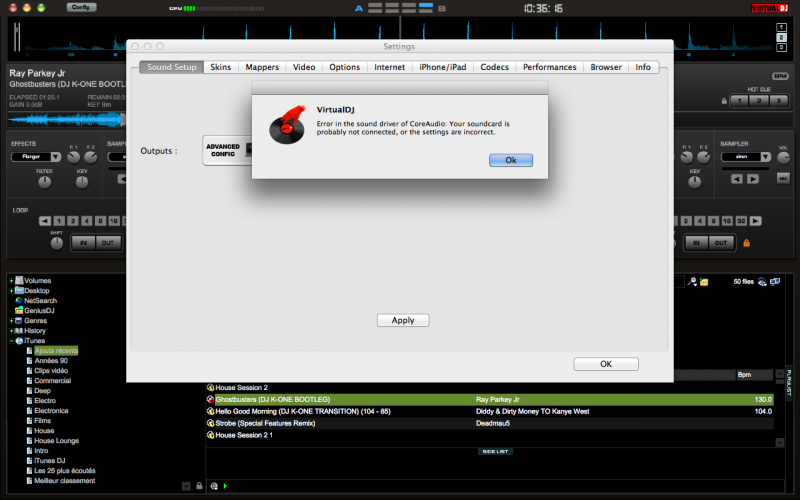Select the Sound Setup tab
Screen dimensions: 800x500
pyautogui.click(x=171, y=67)
